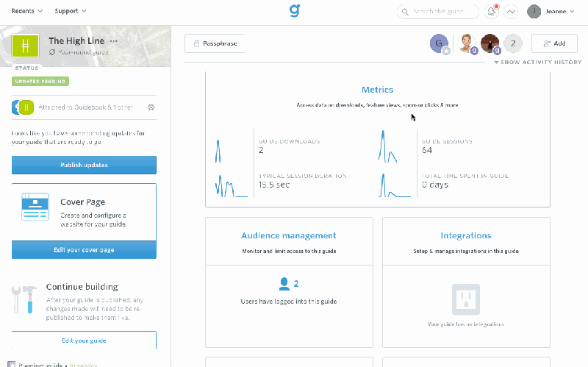Click Attached to Guidebook & 1 other text

86,107
